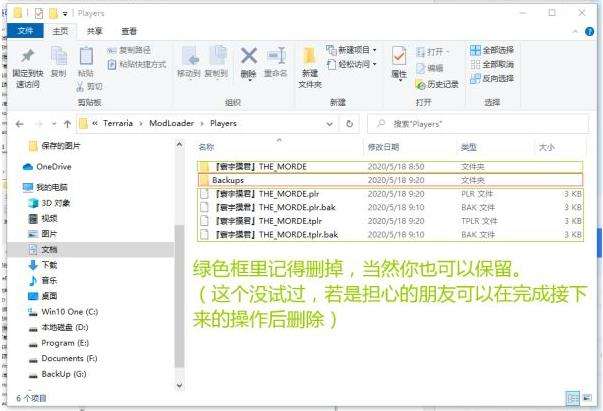Image resolution: width=603 pixels, height=411 pixels.
Task: Open Program (E:) drive
Action: tap(59, 343)
